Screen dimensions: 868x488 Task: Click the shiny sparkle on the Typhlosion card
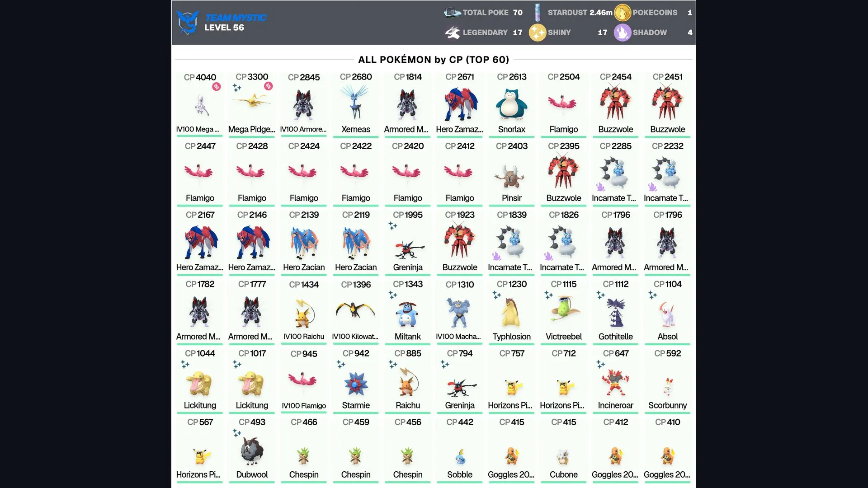coord(497,295)
